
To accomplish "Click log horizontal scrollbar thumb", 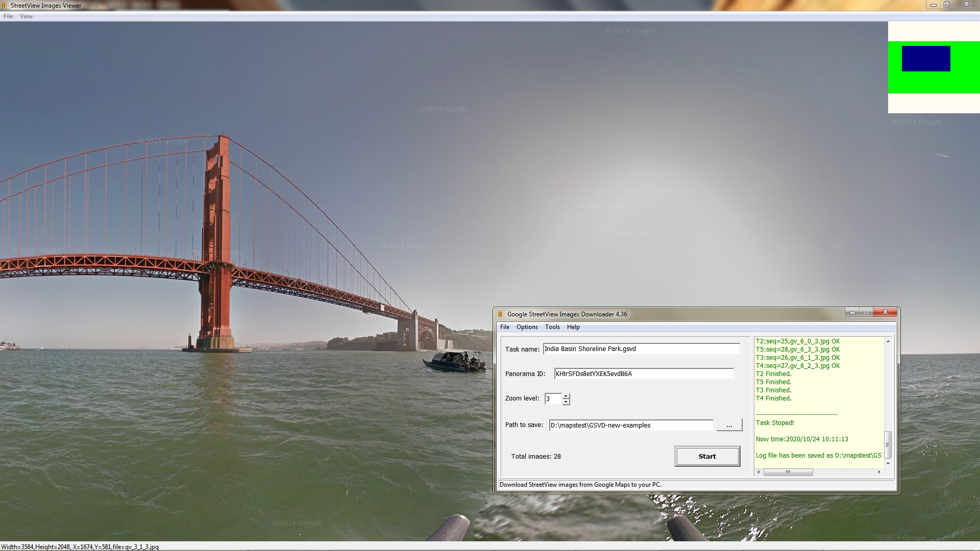I will point(788,472).
